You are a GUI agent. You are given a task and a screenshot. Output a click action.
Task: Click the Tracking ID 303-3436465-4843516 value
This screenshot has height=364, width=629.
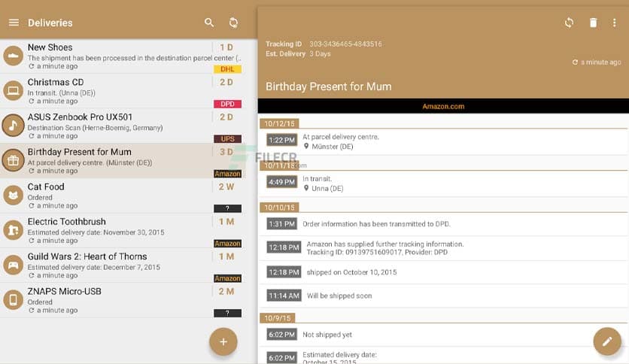click(345, 44)
